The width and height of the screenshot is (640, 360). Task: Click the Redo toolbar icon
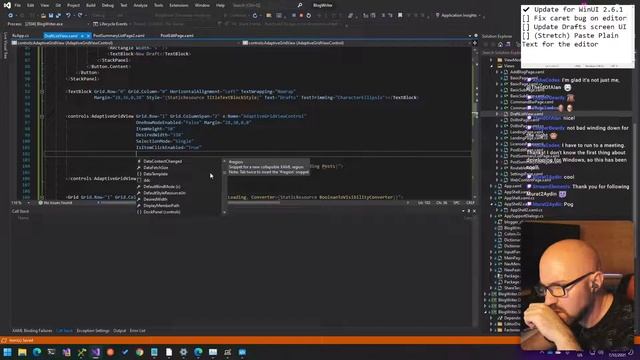pos(80,16)
